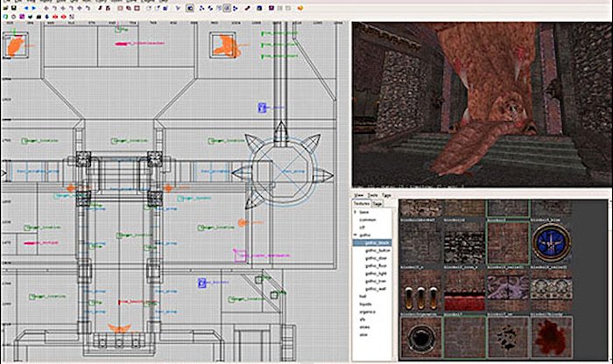
Task: Select gothic_trim in texture tree
Action: [376, 281]
